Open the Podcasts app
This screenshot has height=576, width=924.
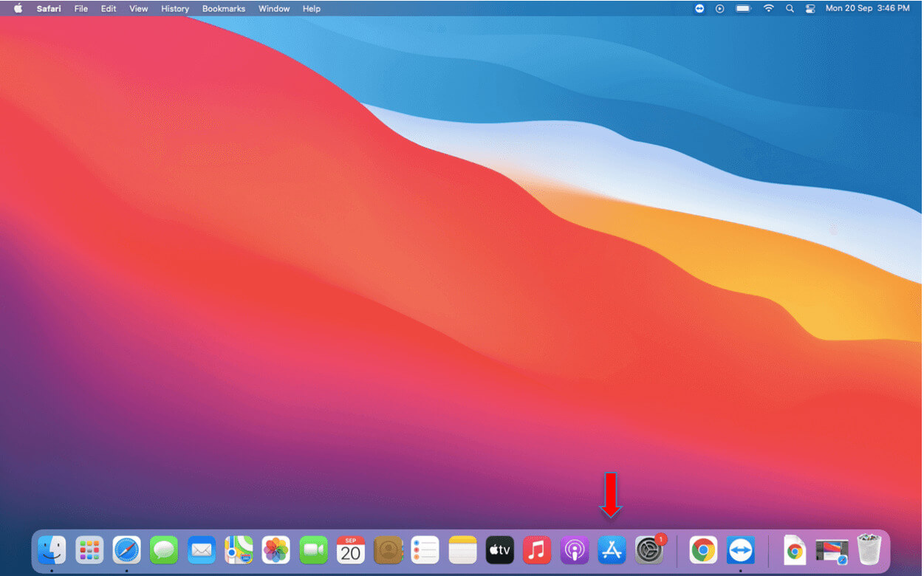pyautogui.click(x=574, y=550)
